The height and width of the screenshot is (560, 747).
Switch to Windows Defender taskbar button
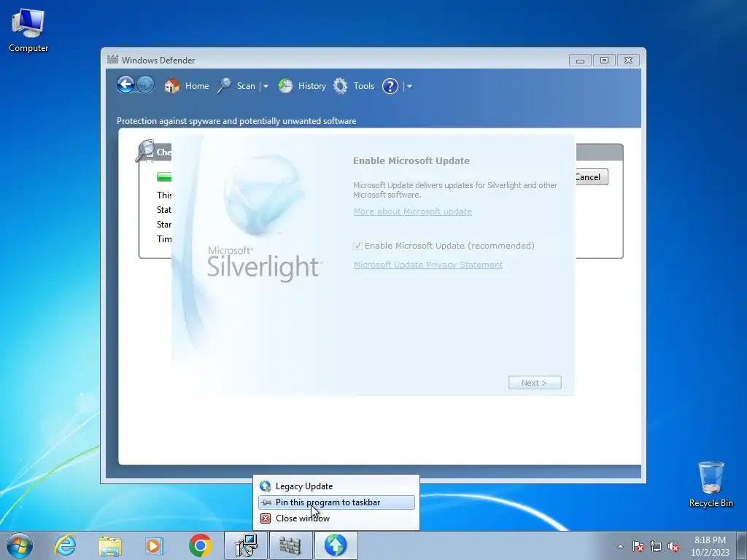[290, 545]
